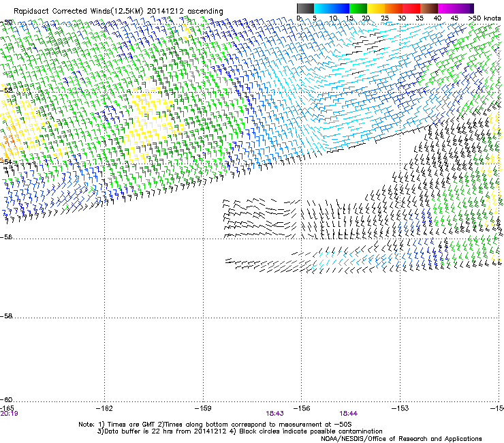Click the -159 longitude axis label
This screenshot has height=443, width=504.
point(203,408)
